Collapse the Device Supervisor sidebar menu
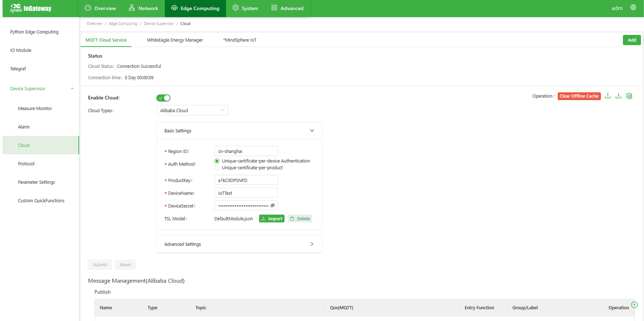Screen dimensions: 644x321 pyautogui.click(x=72, y=89)
